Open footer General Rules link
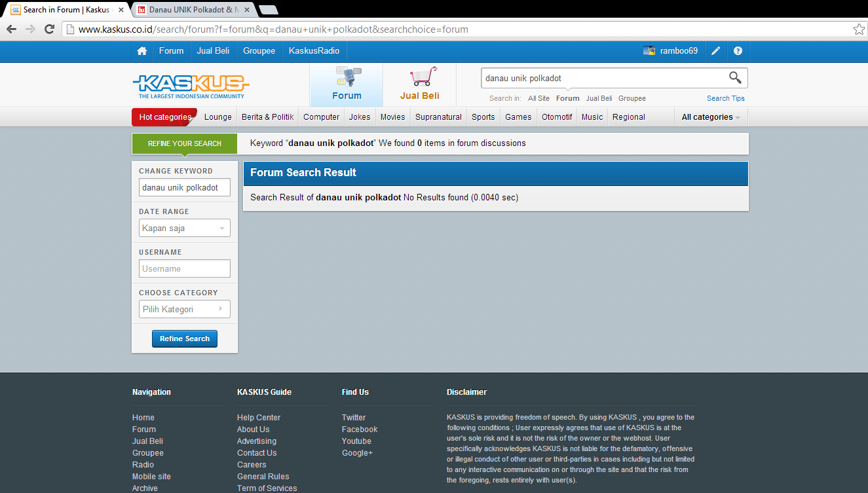The image size is (868, 493). [x=263, y=477]
